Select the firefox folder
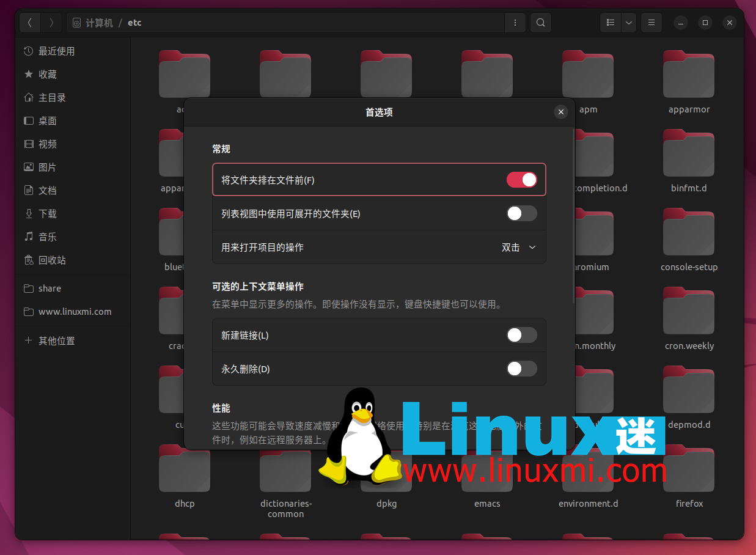The height and width of the screenshot is (555, 756). pos(689,477)
